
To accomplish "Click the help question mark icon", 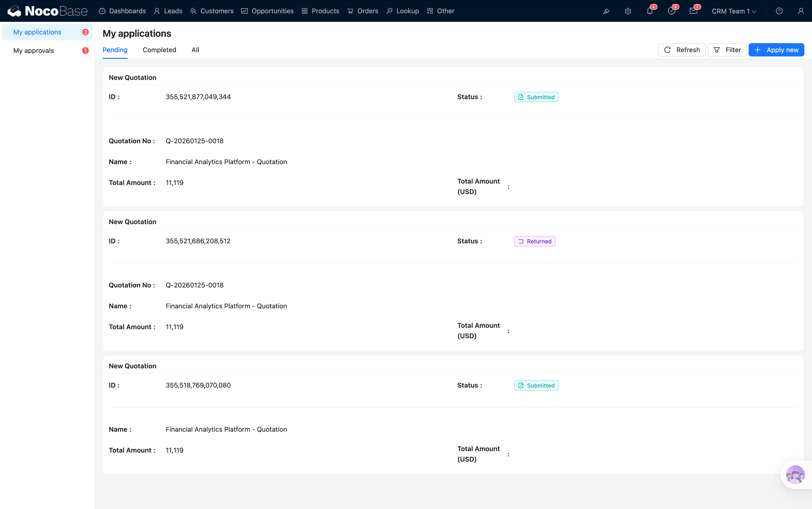I will [x=779, y=11].
